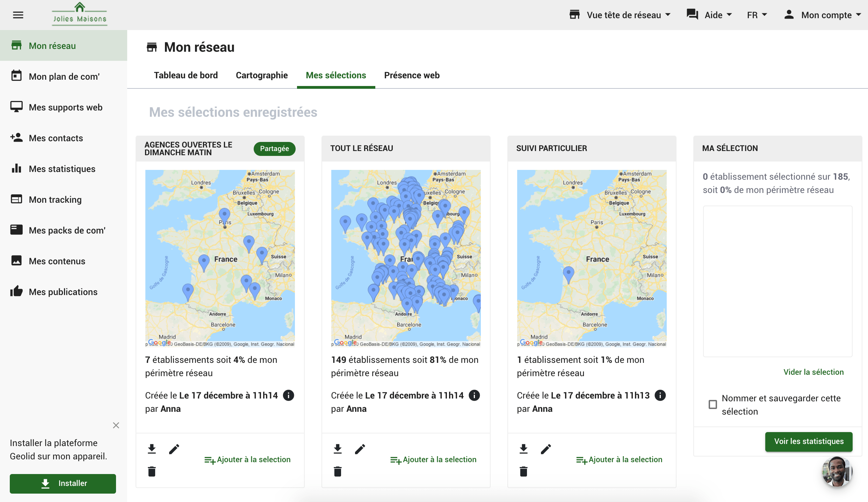Click the Mon plan de com' calendar icon
Viewport: 868px width, 502px height.
coord(17,76)
